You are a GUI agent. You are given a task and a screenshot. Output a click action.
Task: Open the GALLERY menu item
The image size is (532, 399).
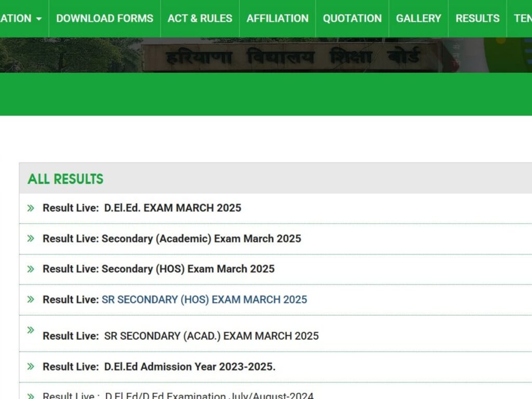pyautogui.click(x=418, y=18)
